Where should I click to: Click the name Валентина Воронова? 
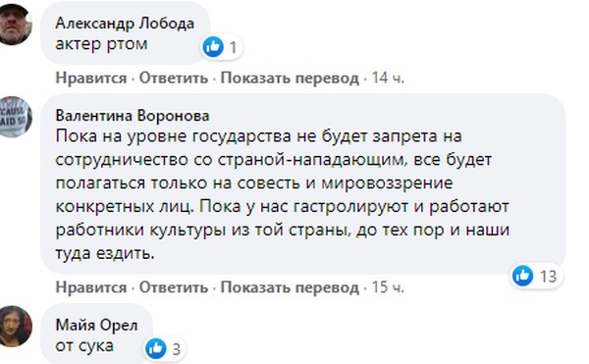(133, 115)
